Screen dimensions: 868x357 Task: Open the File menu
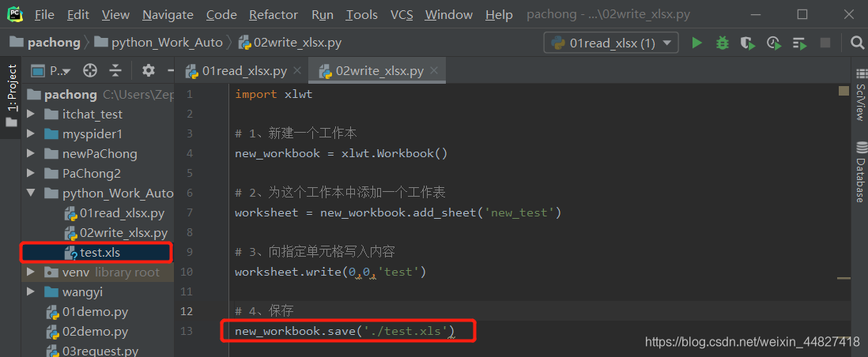tap(44, 15)
